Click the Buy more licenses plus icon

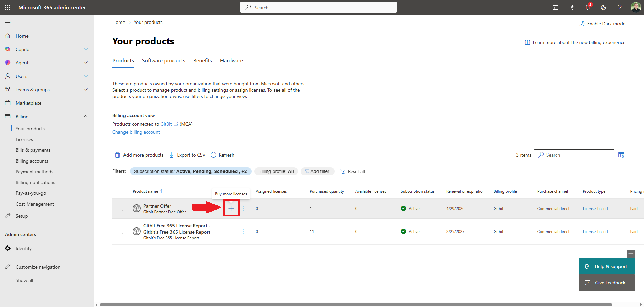(231, 208)
